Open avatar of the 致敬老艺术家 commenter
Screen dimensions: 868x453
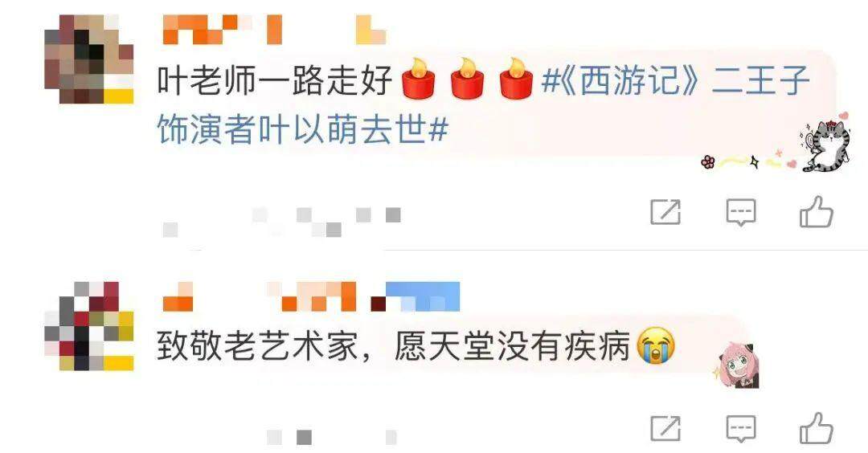(88, 326)
